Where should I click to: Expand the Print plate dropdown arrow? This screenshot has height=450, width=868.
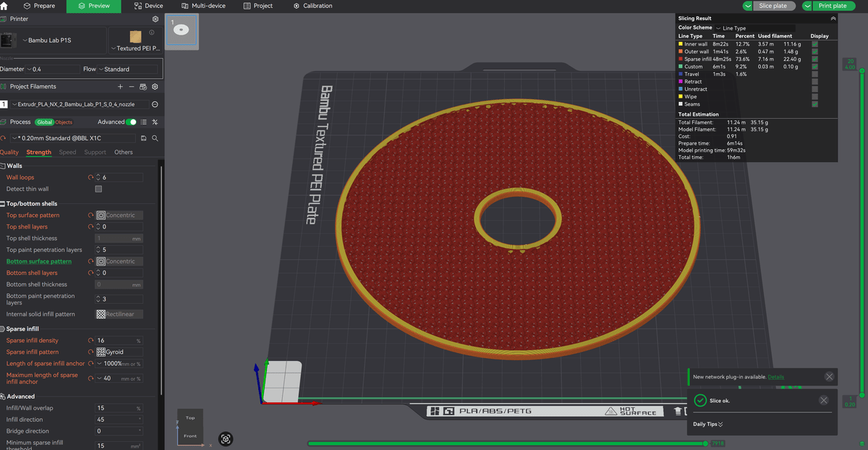point(808,6)
